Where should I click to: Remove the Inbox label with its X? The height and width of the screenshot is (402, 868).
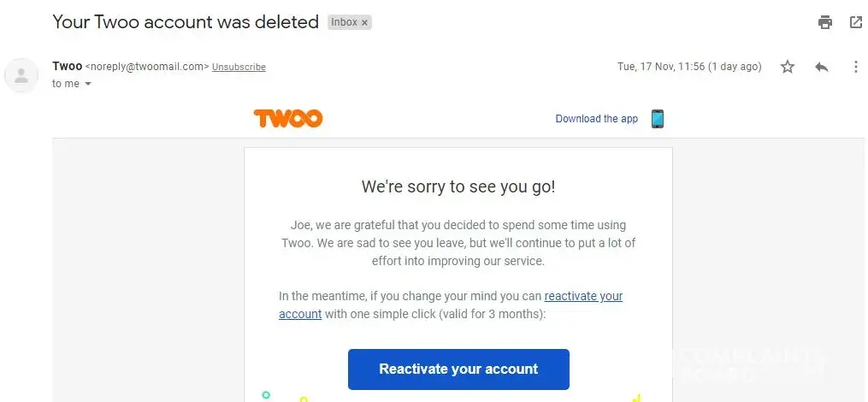[365, 23]
